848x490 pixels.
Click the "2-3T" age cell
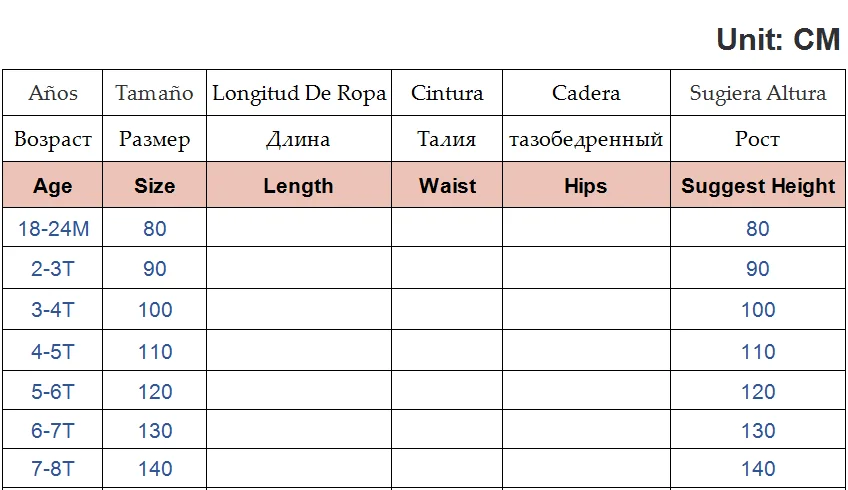click(53, 269)
